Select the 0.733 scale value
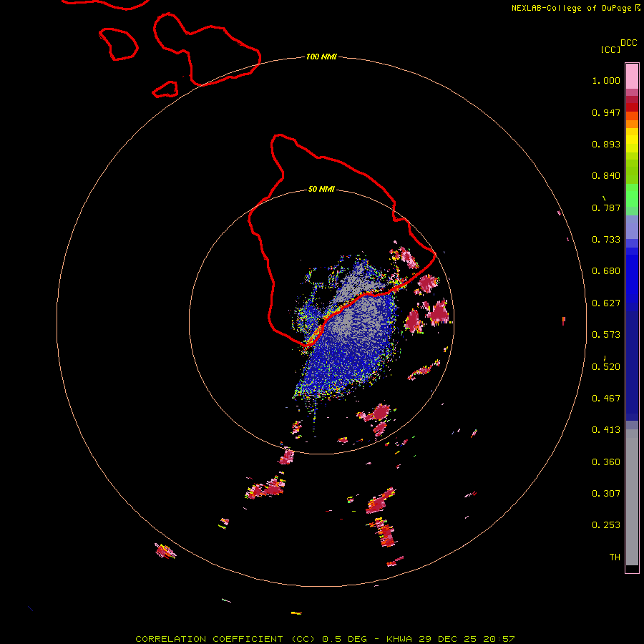644x644 pixels. pyautogui.click(x=606, y=240)
